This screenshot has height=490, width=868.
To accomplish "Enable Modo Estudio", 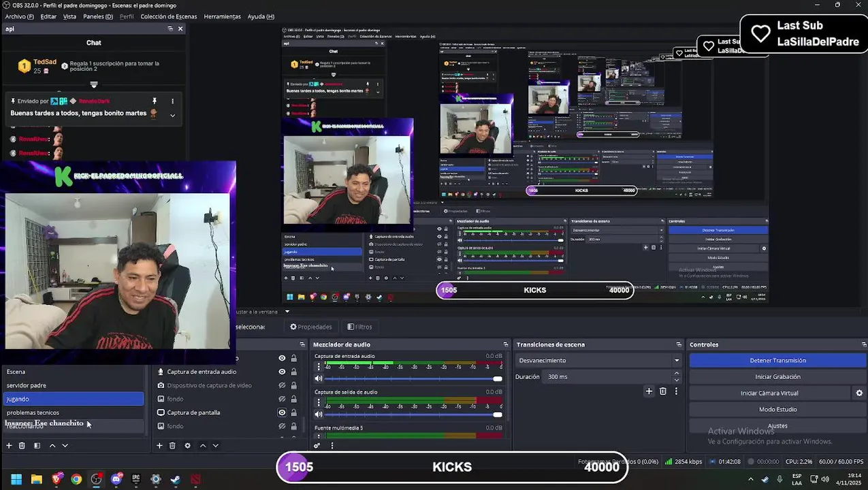I will click(x=777, y=410).
